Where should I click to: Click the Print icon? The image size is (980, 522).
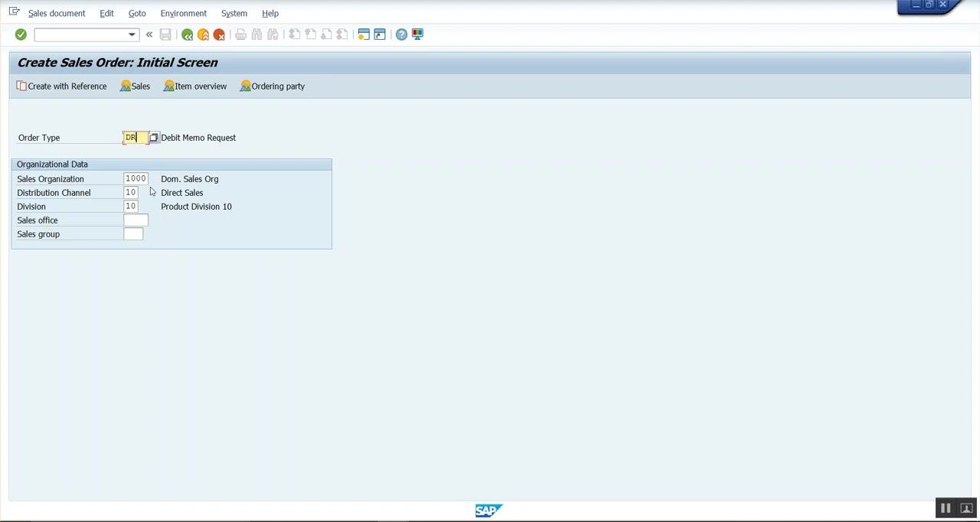coord(240,34)
